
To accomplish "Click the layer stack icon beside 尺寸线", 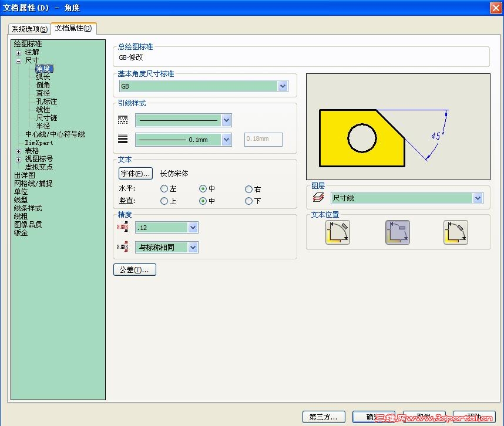I will 318,197.
